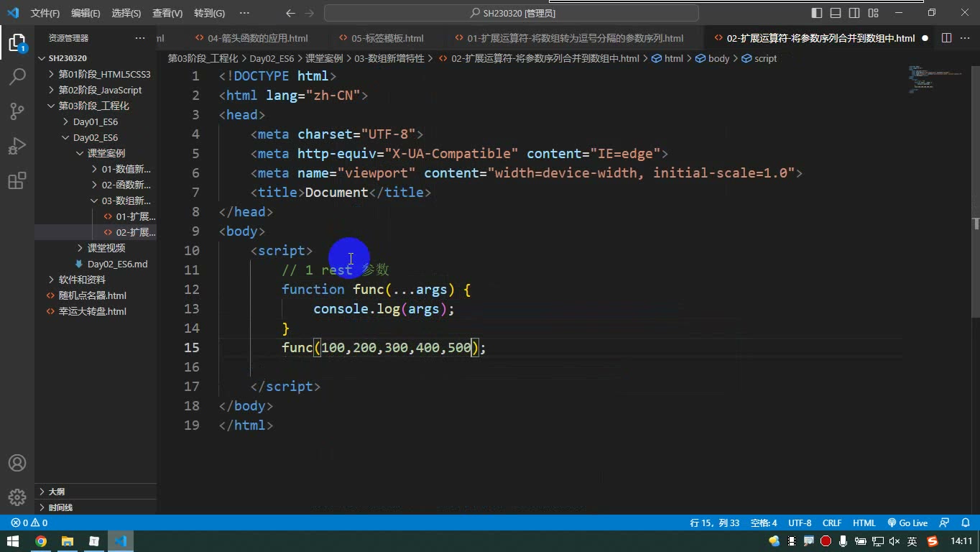Viewport: 980px width, 552px height.
Task: Open Day02_ES6.md file in explorer
Action: tap(96, 264)
